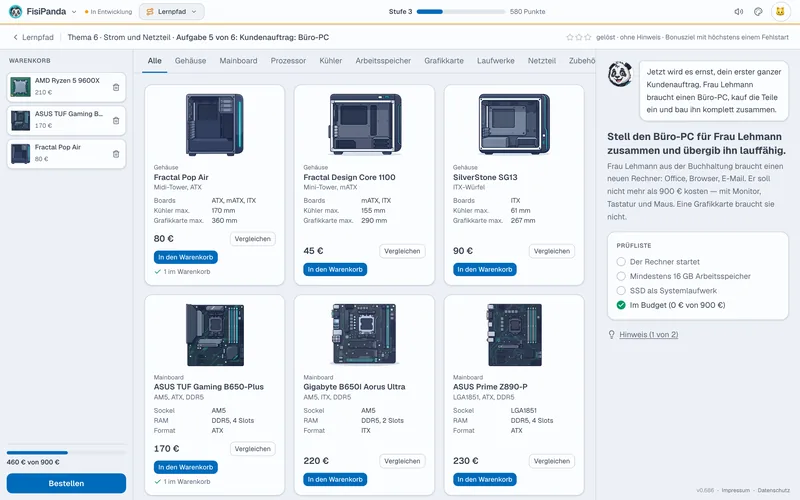Click the ASUS TUF Gaming B650-Plus image
This screenshot has width=800, height=500.
pyautogui.click(x=214, y=335)
